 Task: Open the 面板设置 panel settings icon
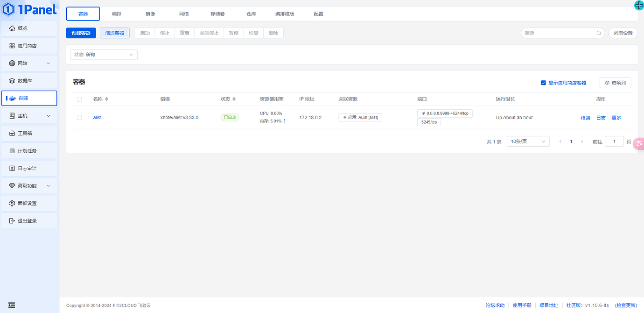pyautogui.click(x=13, y=203)
